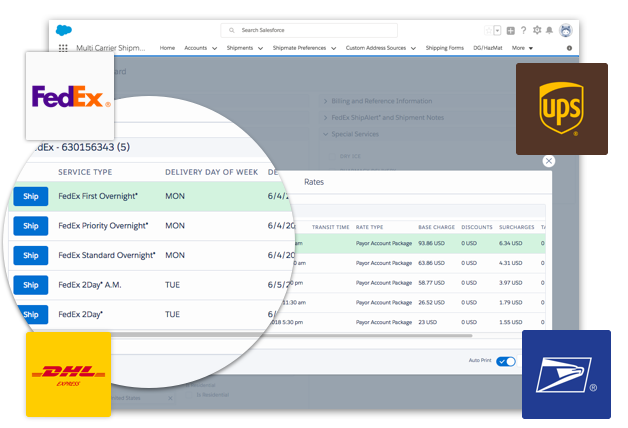Image resolution: width=628 pixels, height=428 pixels.
Task: Click the FedEx First Overnight service name
Action: [x=98, y=196]
